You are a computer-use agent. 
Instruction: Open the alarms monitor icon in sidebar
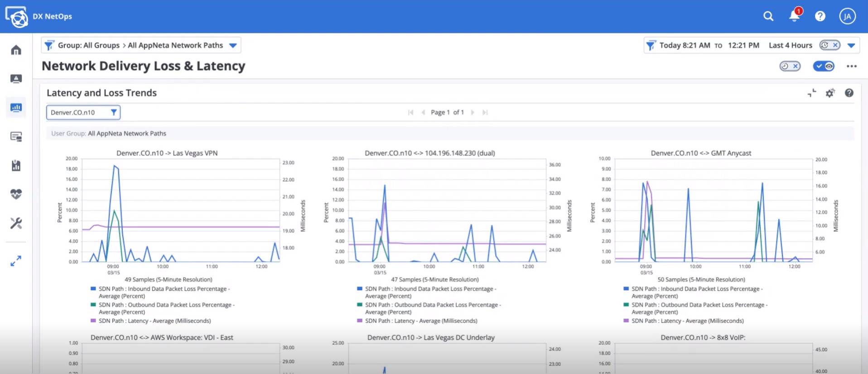point(16,79)
